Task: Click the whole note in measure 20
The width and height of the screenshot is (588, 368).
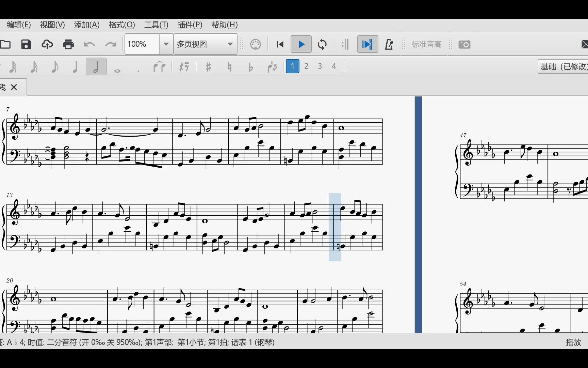Action: pos(53,299)
